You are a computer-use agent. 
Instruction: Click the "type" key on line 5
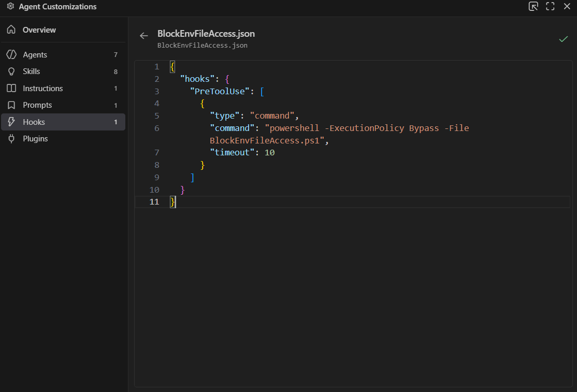click(224, 116)
